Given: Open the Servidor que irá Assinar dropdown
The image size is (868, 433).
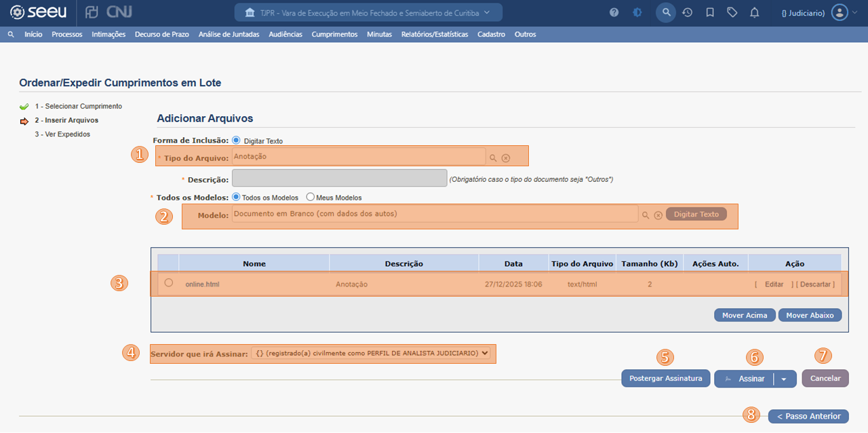Looking at the screenshot, I should coord(370,353).
